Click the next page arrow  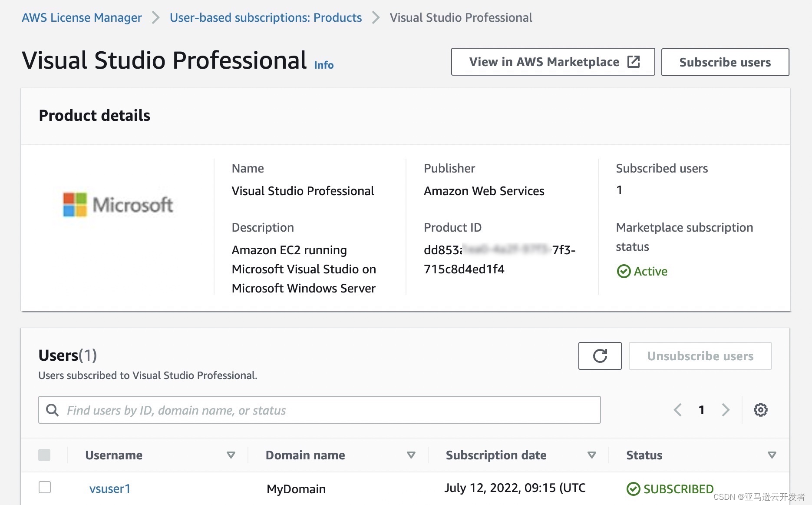point(726,410)
